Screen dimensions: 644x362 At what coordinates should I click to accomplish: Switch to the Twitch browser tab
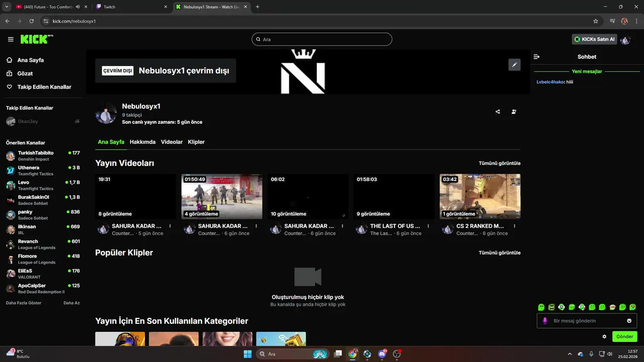(131, 7)
